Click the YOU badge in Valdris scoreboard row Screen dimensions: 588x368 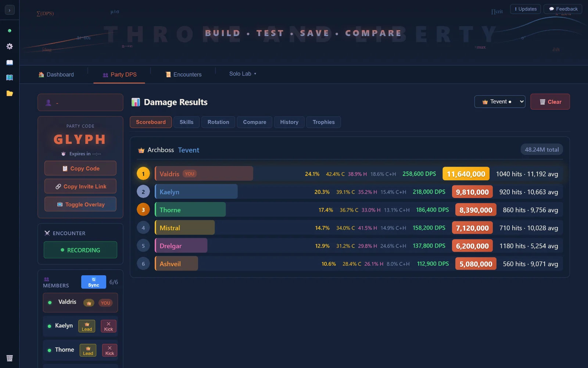[x=190, y=174]
